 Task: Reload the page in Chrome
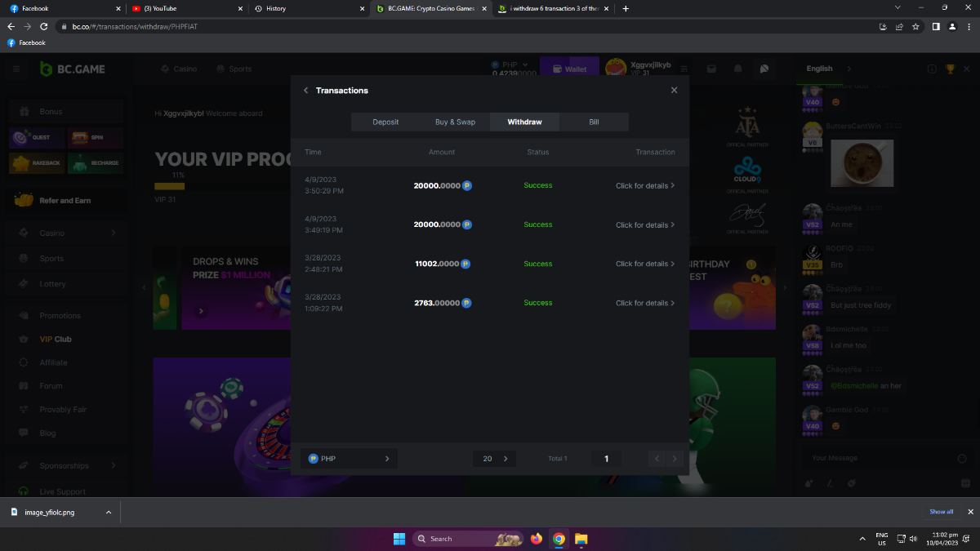(x=44, y=26)
